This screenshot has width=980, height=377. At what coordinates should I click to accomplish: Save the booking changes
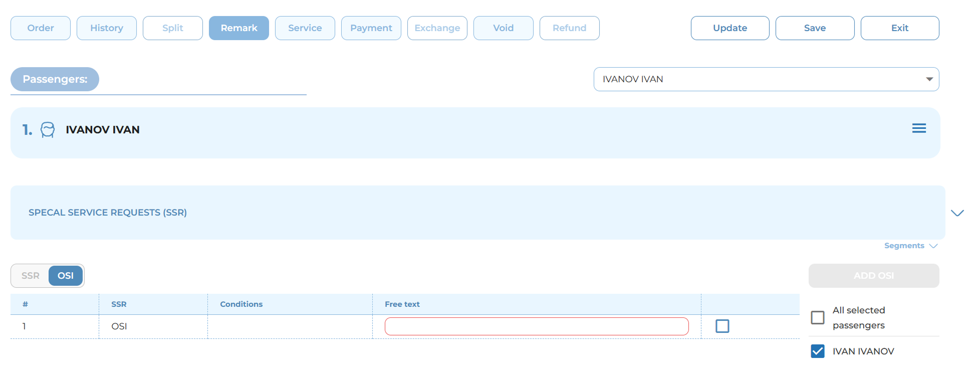(x=814, y=28)
